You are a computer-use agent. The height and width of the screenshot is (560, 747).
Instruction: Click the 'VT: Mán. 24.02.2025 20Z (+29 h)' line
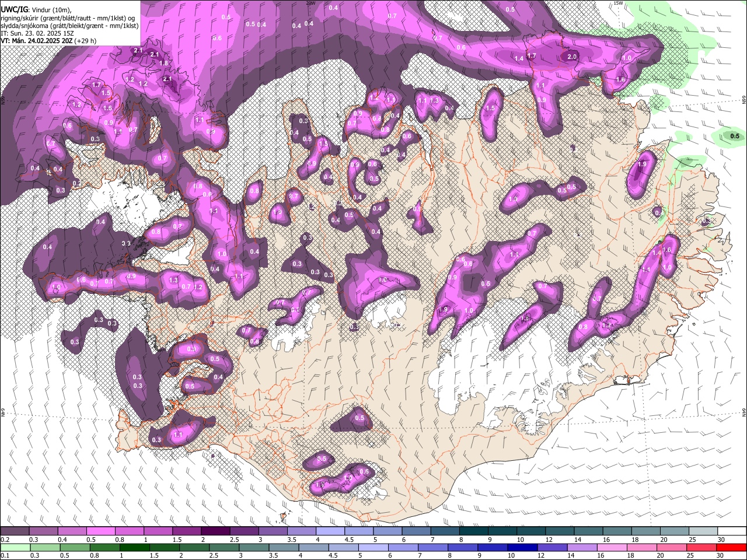(48, 41)
